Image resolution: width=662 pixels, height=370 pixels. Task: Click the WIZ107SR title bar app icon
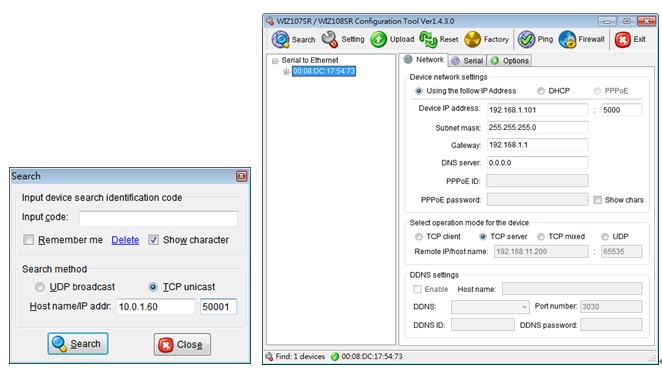270,21
